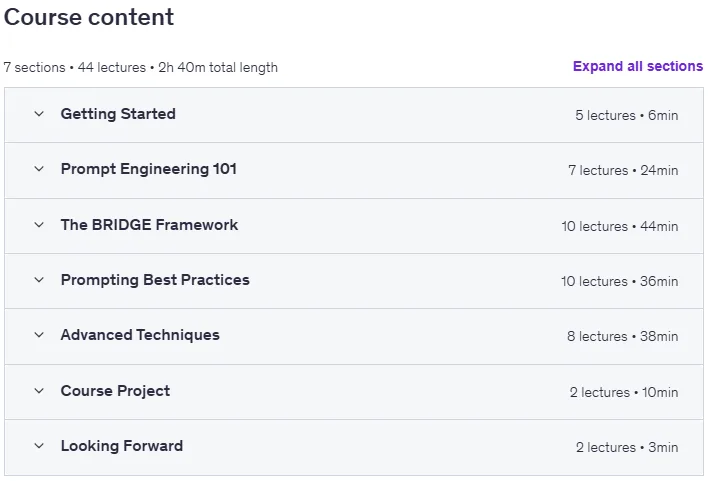Click the 10 lectures • 44min label

pyautogui.click(x=620, y=226)
